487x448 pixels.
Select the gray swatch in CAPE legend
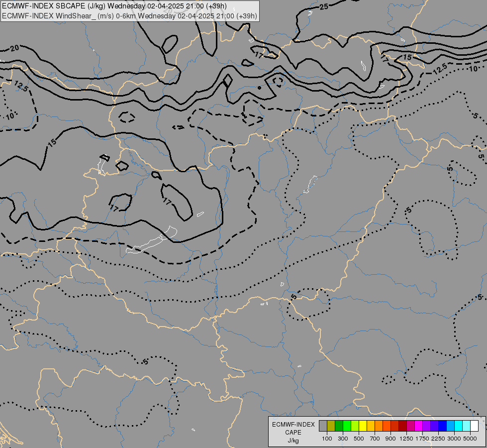tap(323, 426)
